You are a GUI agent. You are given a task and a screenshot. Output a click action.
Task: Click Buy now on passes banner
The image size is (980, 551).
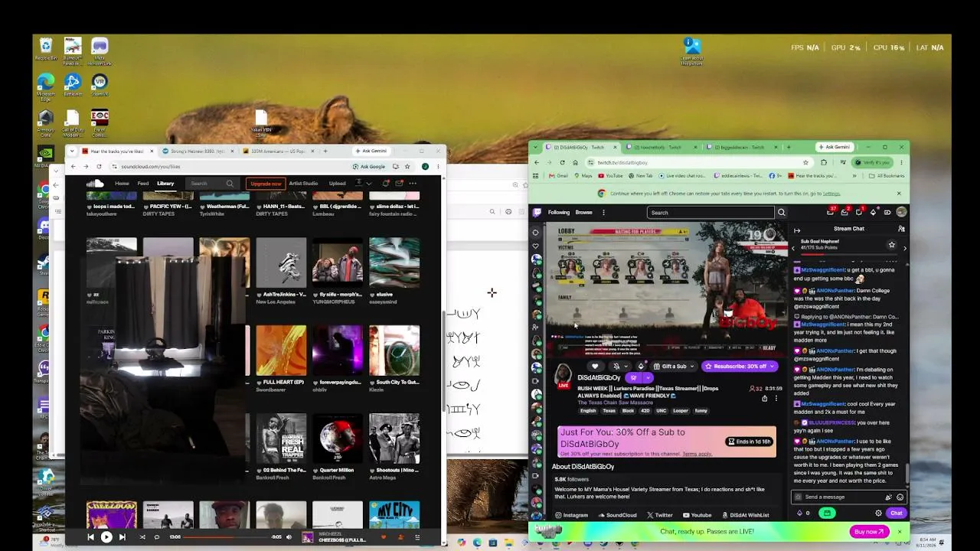click(869, 531)
